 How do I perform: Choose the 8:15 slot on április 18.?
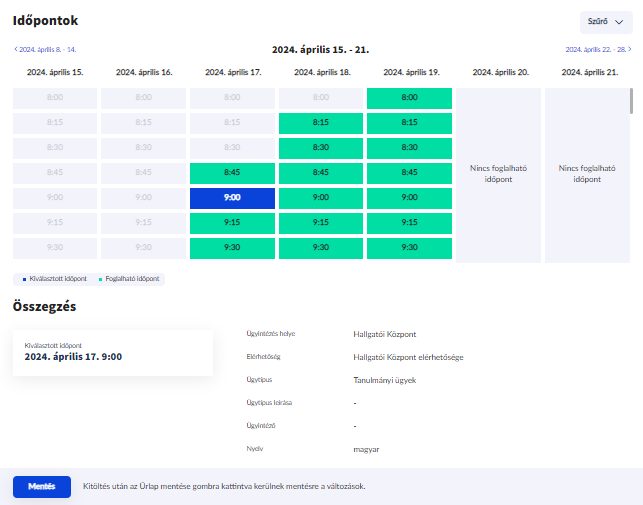pos(320,123)
